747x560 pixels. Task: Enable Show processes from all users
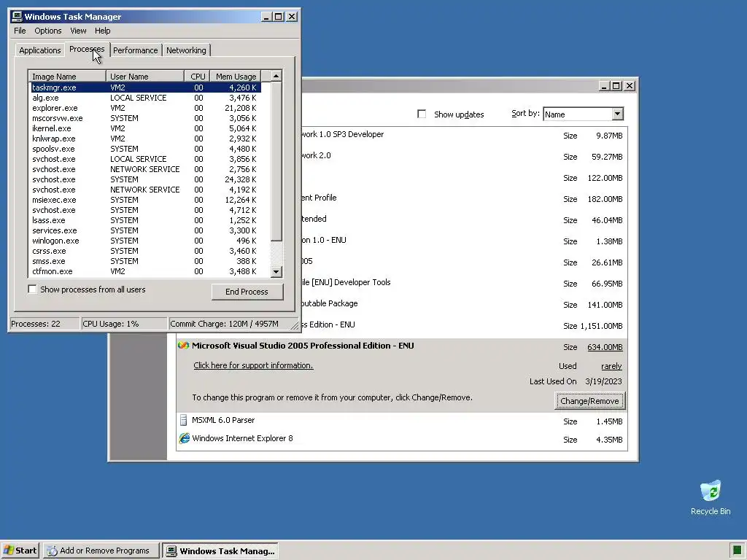[32, 289]
